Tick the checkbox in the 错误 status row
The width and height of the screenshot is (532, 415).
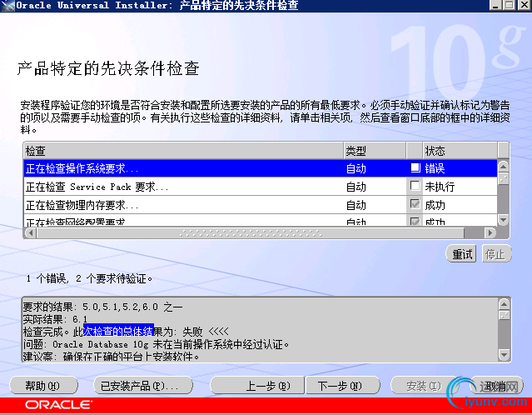tap(415, 167)
